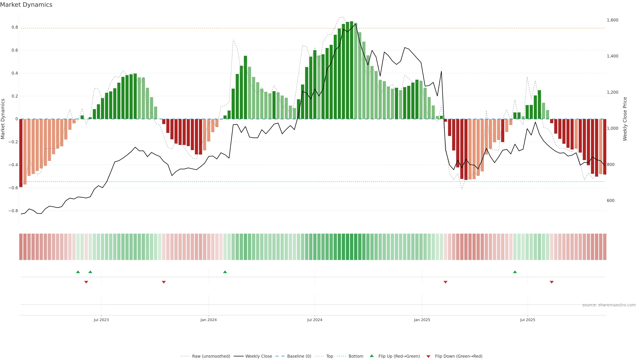Click the Weekly Close Price axis title
The height and width of the screenshot is (362, 644).
625,119
